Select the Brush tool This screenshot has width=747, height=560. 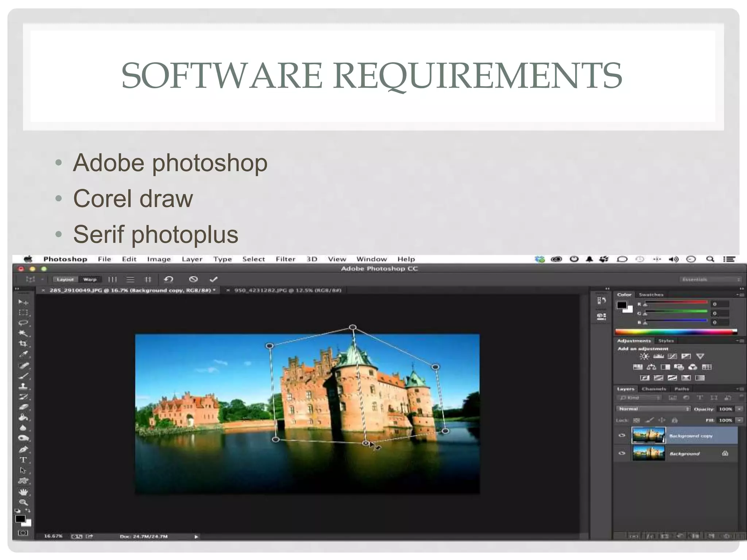tap(23, 376)
